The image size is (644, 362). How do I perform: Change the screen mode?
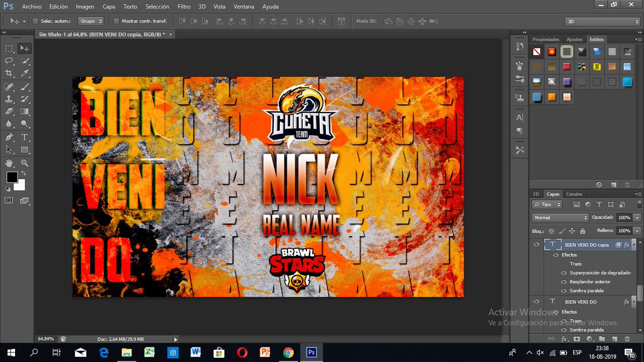(x=25, y=201)
